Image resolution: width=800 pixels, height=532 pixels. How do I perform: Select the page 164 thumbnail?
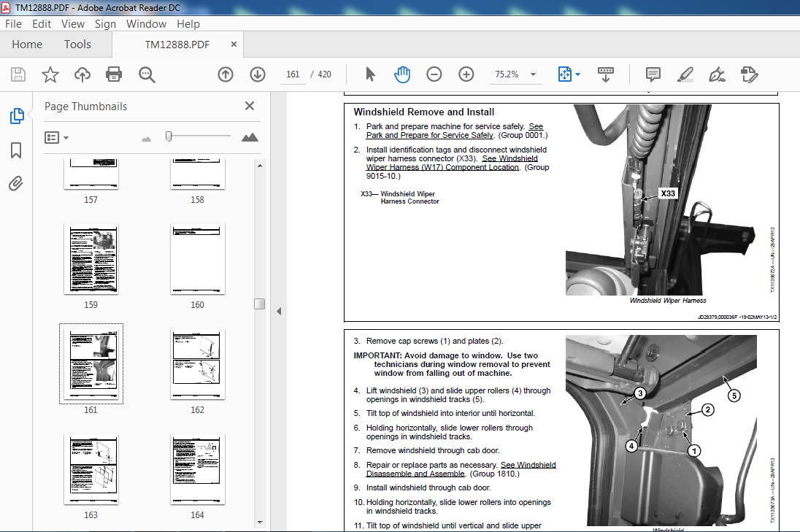pos(198,469)
